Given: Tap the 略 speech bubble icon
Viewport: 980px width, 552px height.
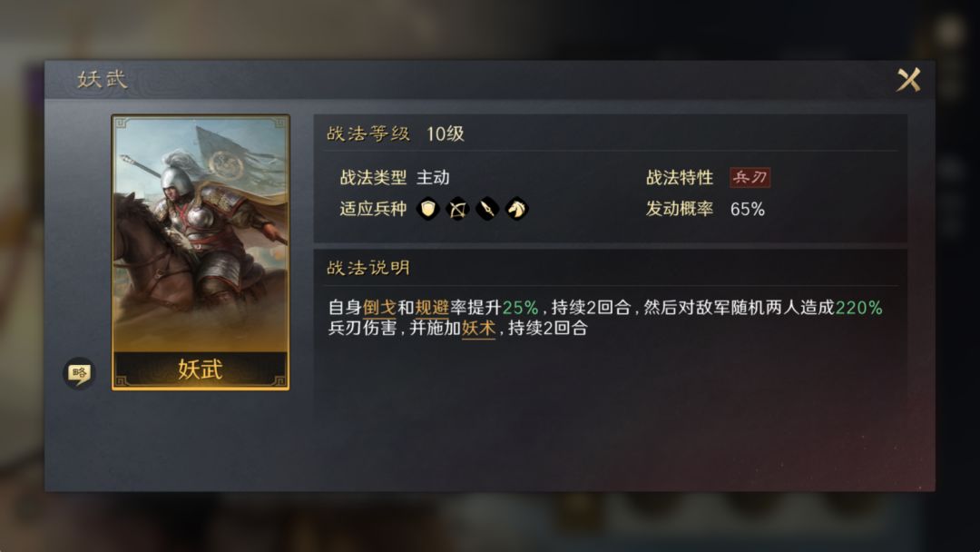Looking at the screenshot, I should tap(79, 373).
